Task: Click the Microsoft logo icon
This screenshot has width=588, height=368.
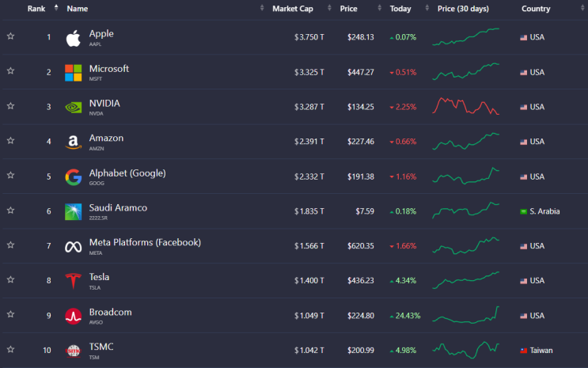Action: [x=73, y=72]
